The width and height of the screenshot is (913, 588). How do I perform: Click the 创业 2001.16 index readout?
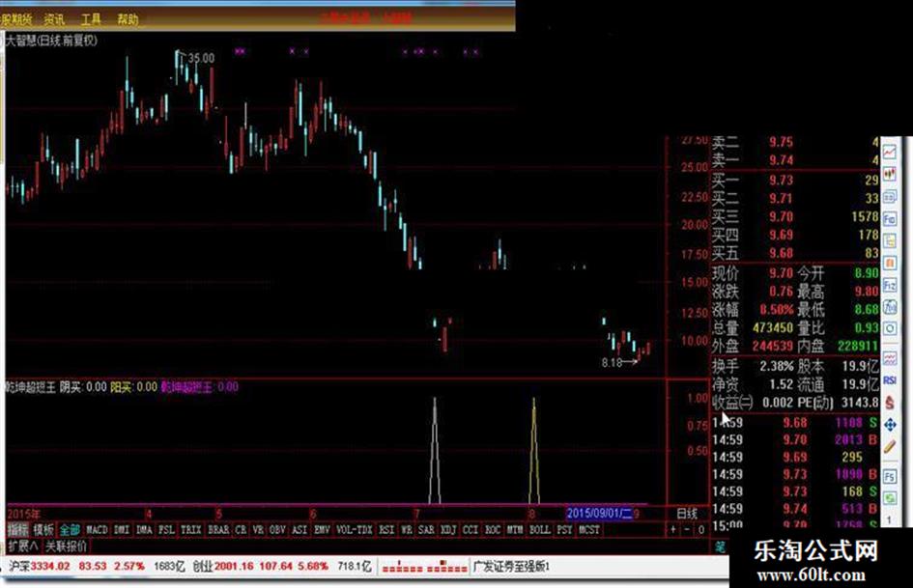pyautogui.click(x=223, y=567)
